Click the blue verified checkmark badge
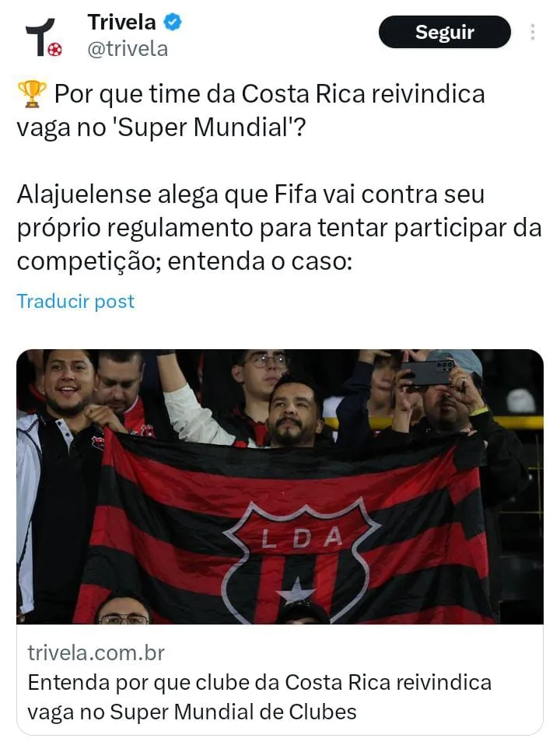The image size is (560, 745). point(173,22)
